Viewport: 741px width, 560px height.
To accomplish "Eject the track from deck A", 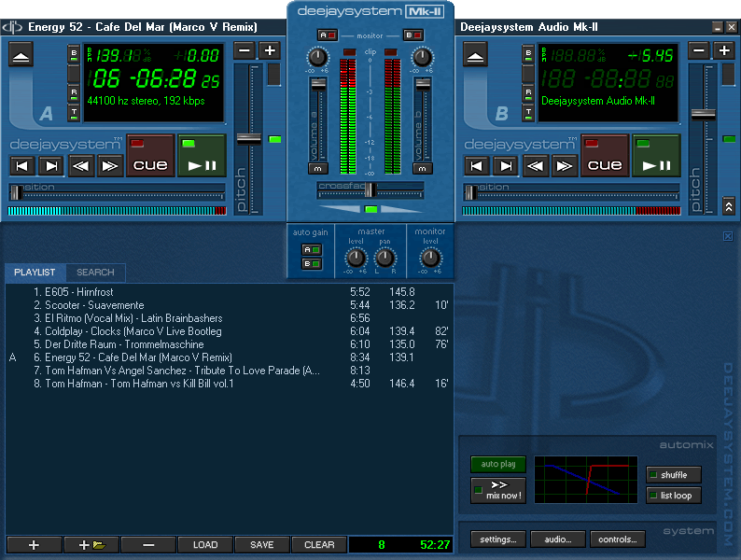I will pyautogui.click(x=21, y=54).
